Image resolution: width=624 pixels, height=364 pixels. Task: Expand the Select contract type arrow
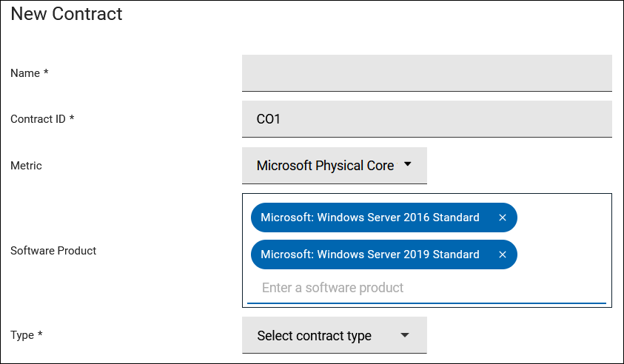click(405, 335)
